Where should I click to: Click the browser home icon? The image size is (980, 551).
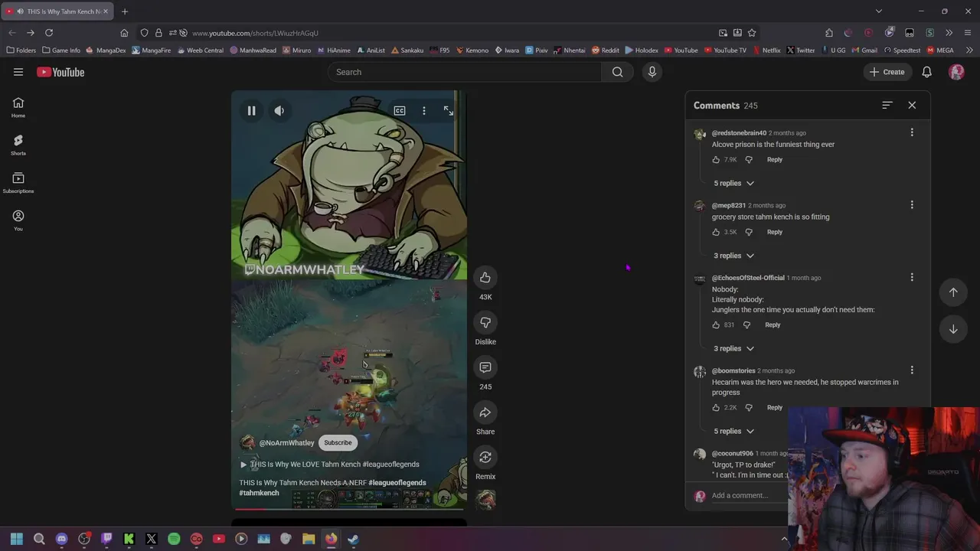click(x=124, y=33)
